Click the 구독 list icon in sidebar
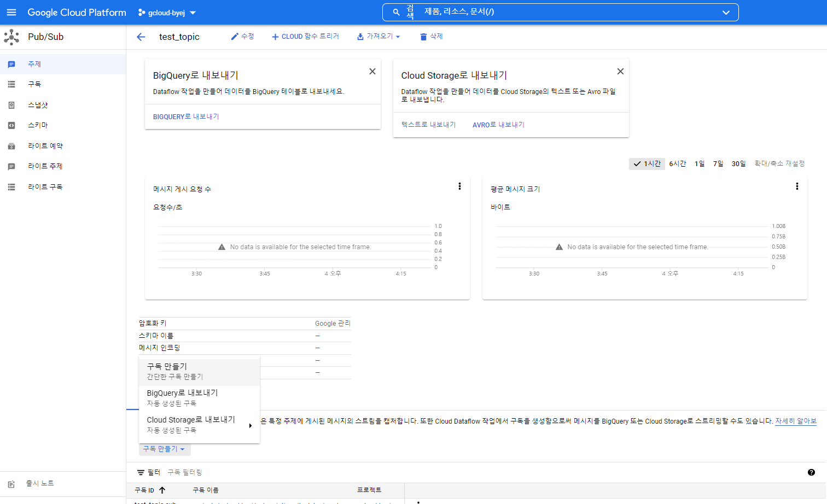827x504 pixels. (x=11, y=84)
